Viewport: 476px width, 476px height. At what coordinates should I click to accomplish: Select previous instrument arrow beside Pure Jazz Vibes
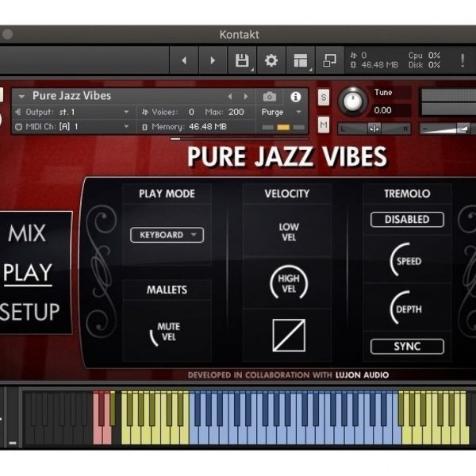pyautogui.click(x=230, y=97)
